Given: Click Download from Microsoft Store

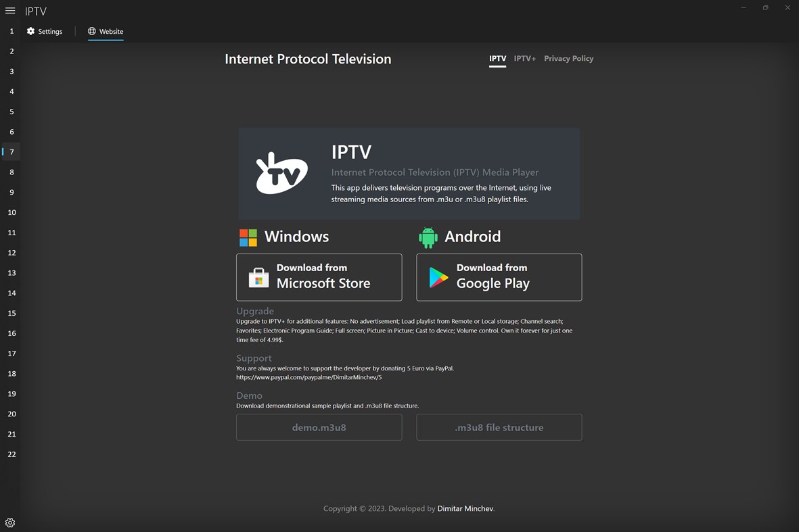Looking at the screenshot, I should click(319, 277).
